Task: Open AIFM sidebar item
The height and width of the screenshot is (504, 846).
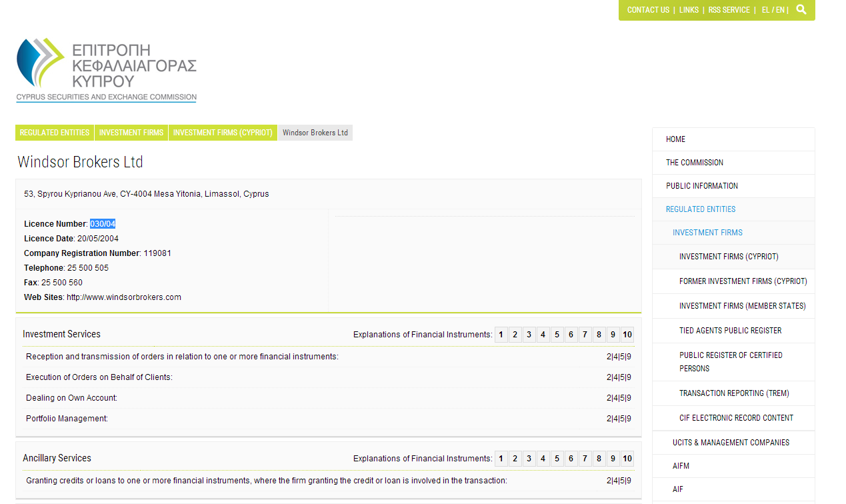Action: (733, 466)
